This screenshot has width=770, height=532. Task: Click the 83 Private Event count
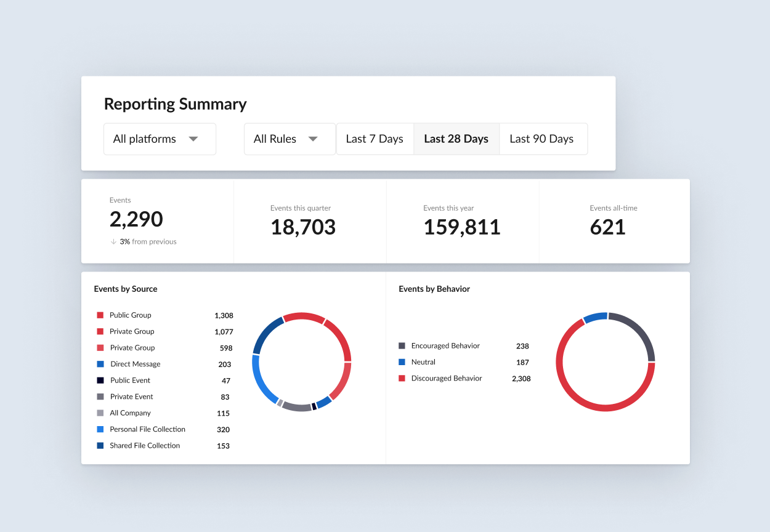click(225, 397)
